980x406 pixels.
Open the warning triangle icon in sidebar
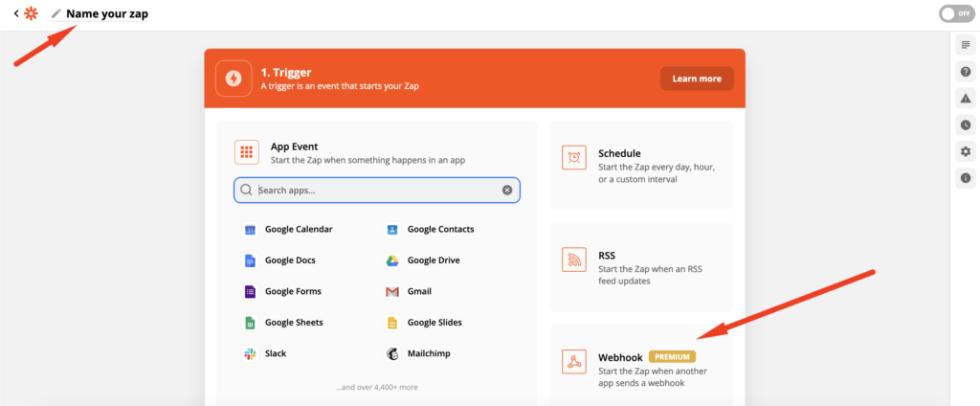tap(966, 99)
